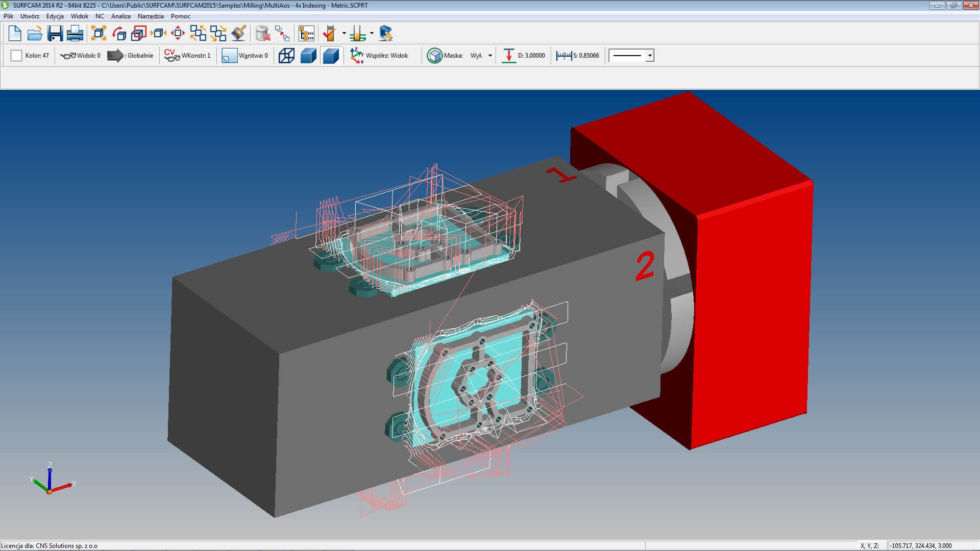Open the line style dropdown
Viewport: 980px width, 551px height.
pos(650,56)
